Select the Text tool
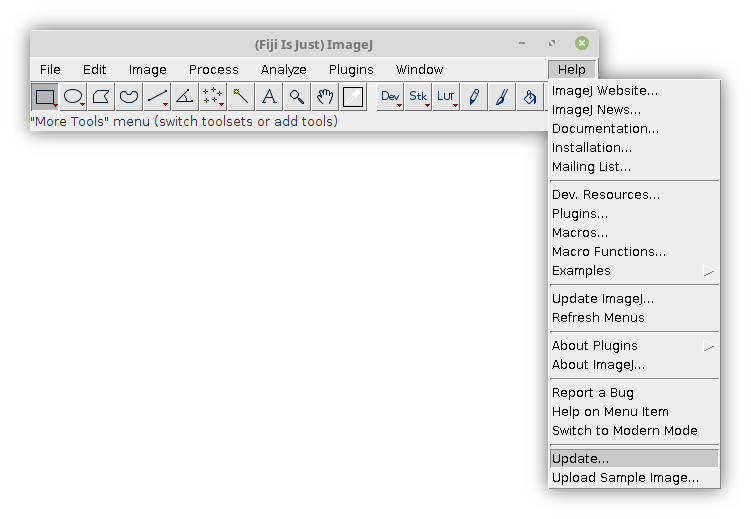Viewport: 751px width, 519px height. coord(269,97)
